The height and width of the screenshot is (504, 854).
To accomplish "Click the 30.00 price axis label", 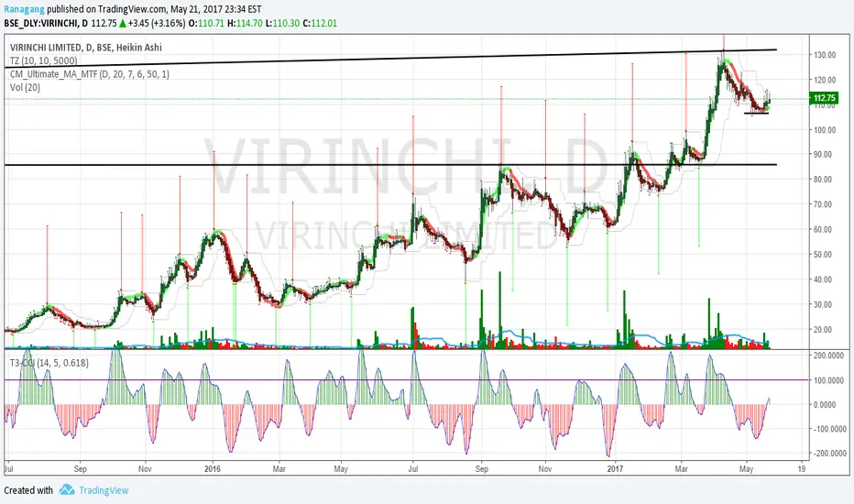I will 825,304.
